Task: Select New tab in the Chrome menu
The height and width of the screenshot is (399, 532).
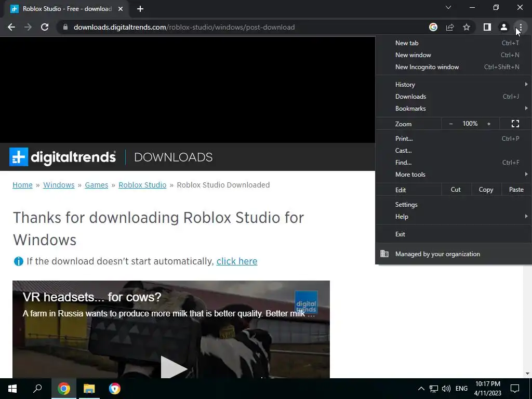Action: click(454, 43)
